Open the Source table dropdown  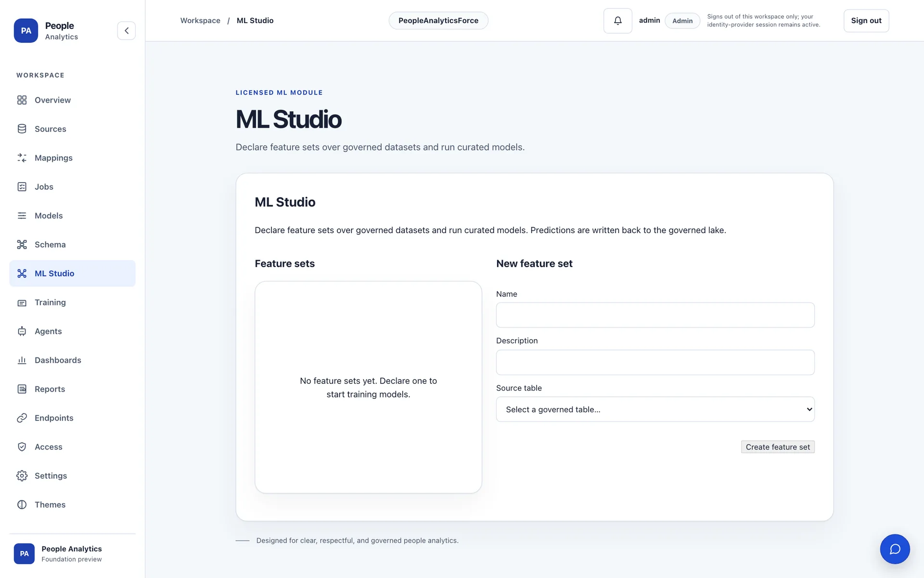[x=655, y=409]
